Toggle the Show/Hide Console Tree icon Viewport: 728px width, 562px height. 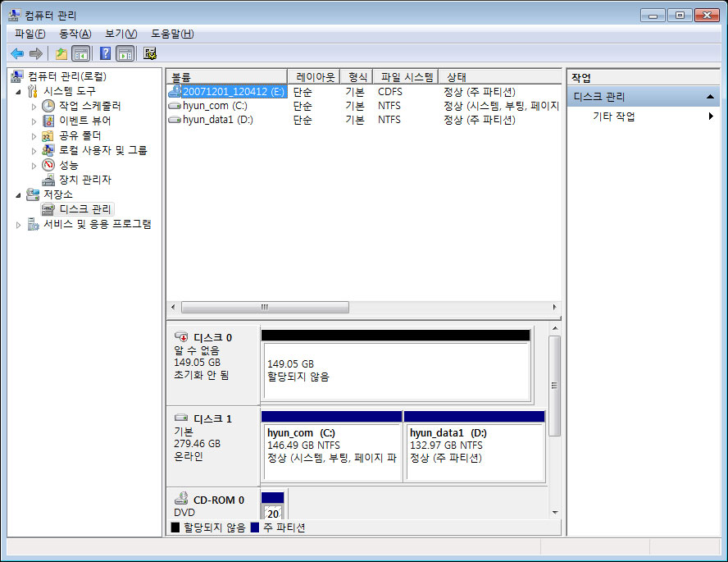click(x=81, y=54)
